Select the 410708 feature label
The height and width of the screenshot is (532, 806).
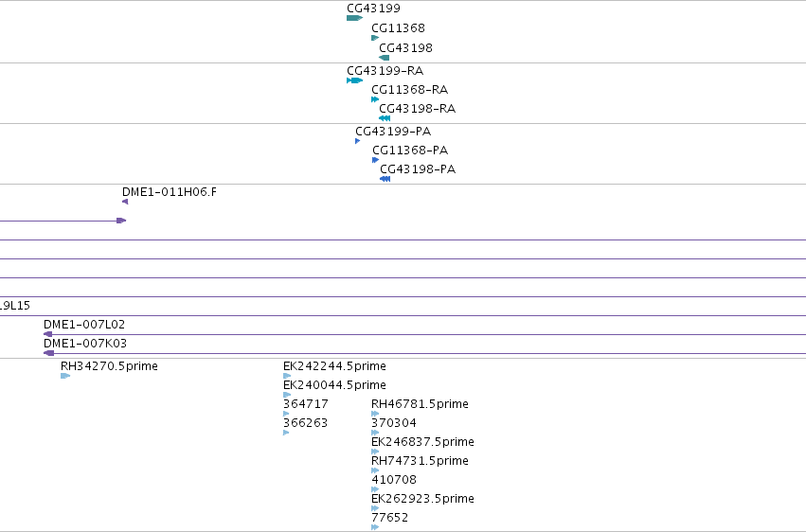point(394,480)
